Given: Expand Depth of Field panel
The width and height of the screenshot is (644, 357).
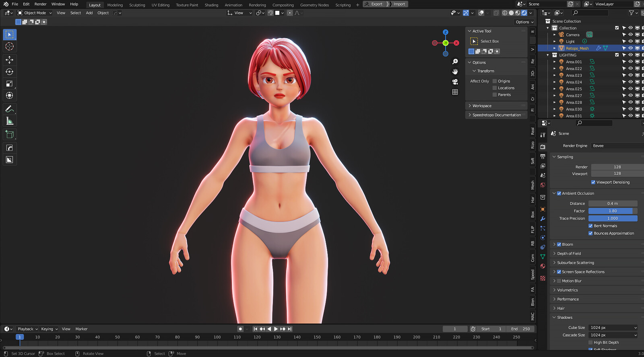Looking at the screenshot, I should coord(597,254).
